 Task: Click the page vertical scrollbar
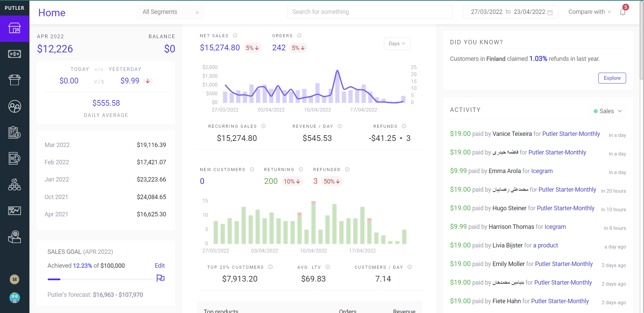[x=641, y=41]
